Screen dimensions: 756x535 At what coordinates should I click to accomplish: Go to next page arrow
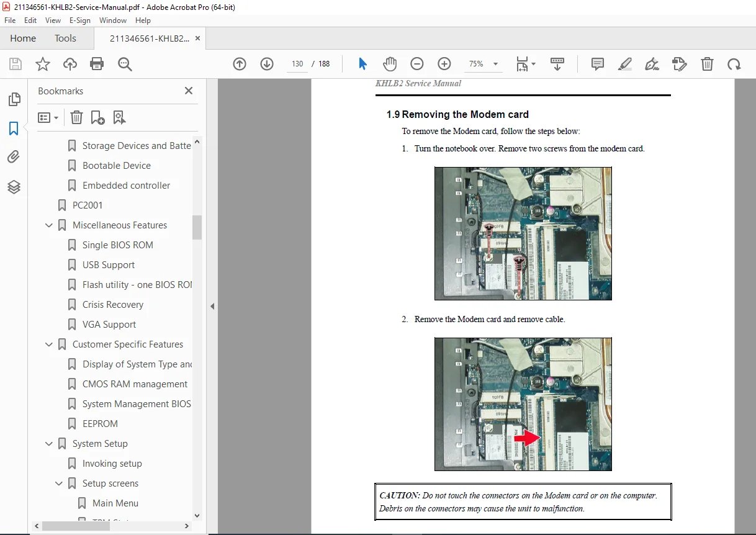267,64
